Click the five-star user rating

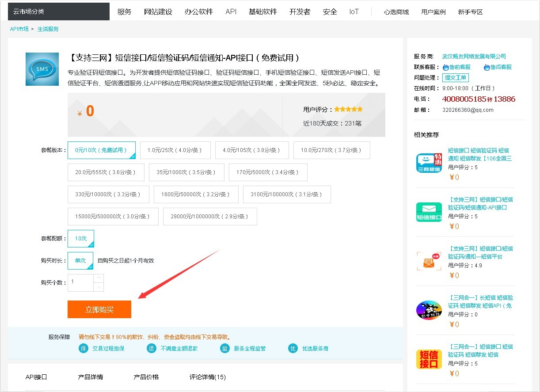348,109
